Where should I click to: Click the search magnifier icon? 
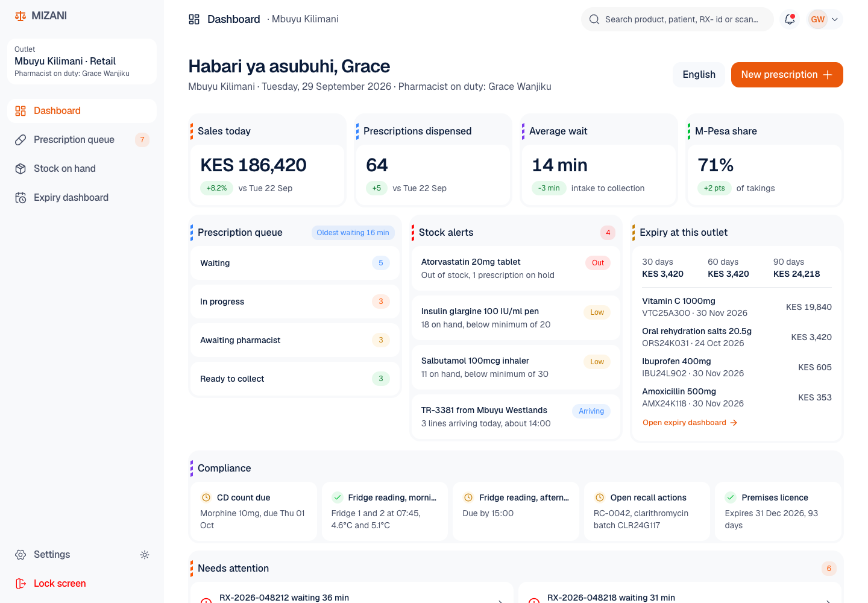[x=594, y=19]
